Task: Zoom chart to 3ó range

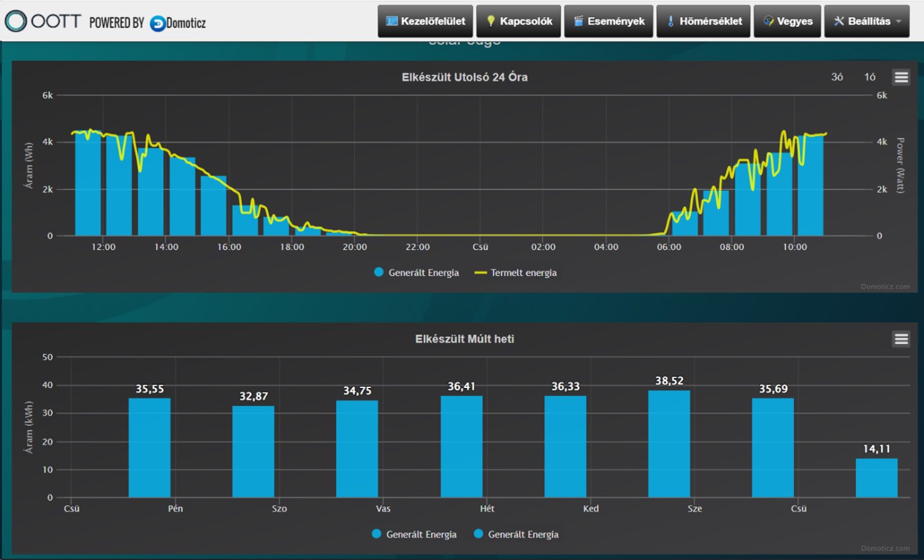Action: click(x=837, y=77)
